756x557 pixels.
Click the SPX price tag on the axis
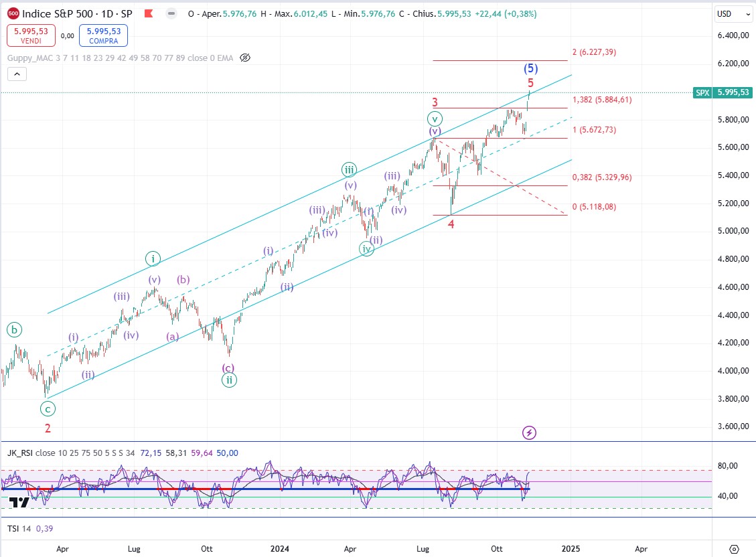[x=702, y=92]
